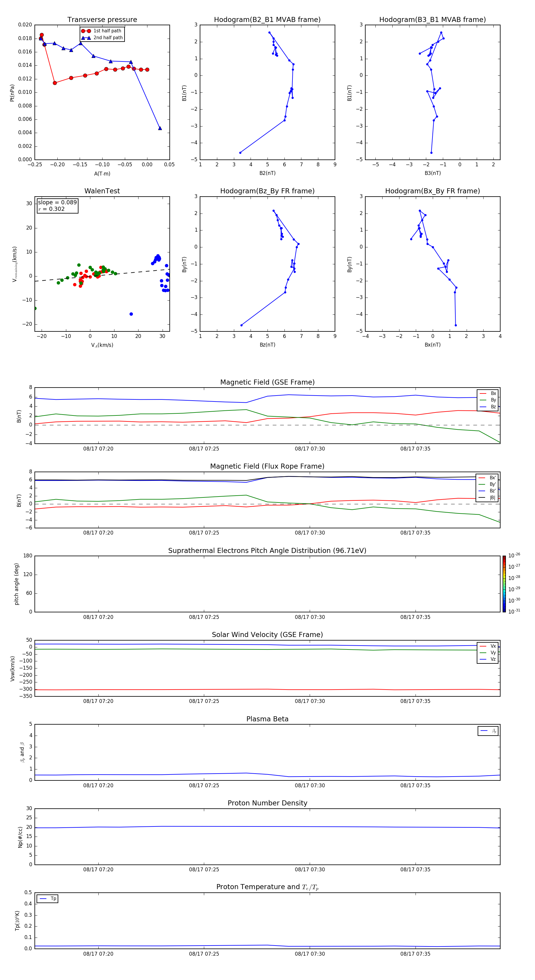Click the Hodogram(Bx_By FR frame) title
The image size is (535, 980).
point(432,191)
